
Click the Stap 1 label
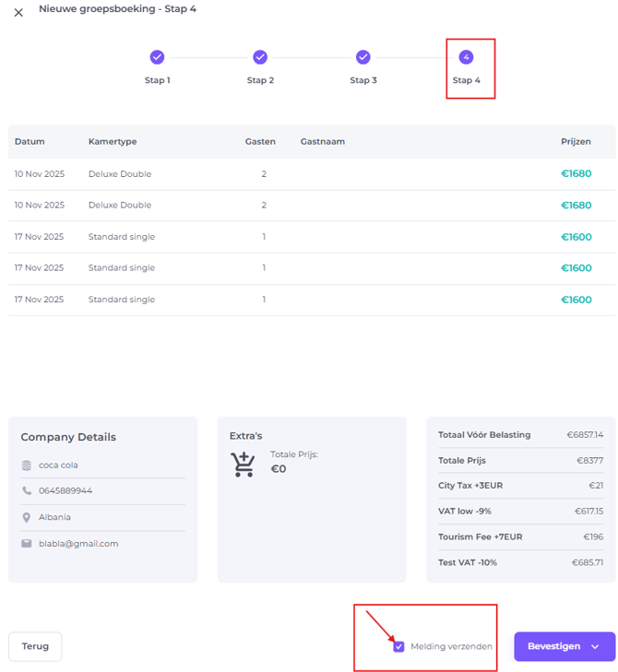tap(157, 80)
